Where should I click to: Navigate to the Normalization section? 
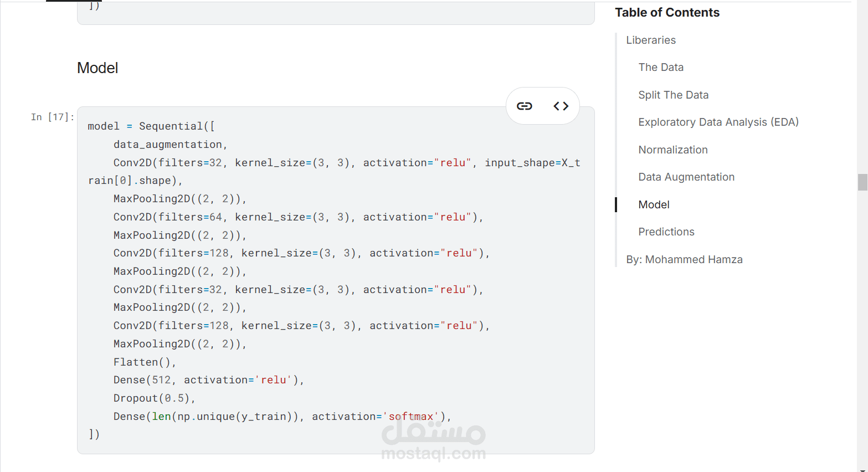672,150
